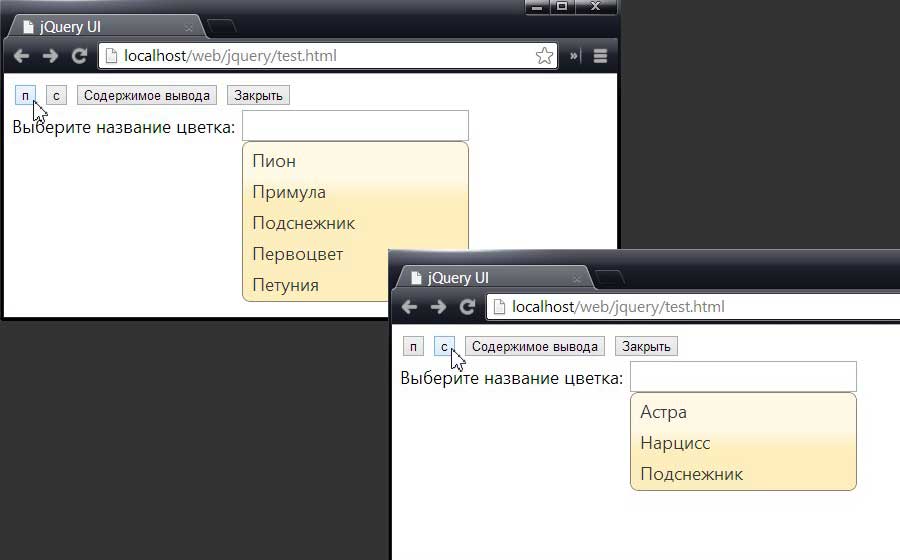Go forward in the upper browser window

tap(51, 56)
